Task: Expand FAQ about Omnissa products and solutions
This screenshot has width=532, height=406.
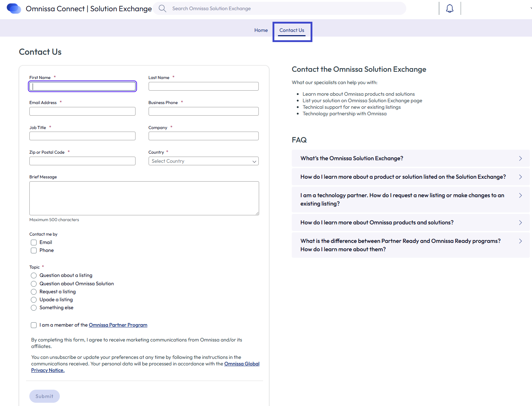Action: coord(411,223)
